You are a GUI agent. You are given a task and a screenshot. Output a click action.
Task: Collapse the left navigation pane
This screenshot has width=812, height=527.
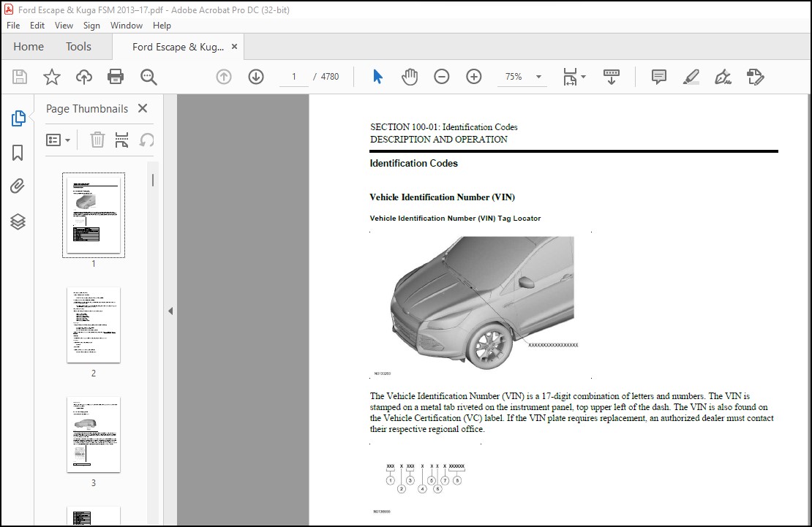(x=170, y=311)
